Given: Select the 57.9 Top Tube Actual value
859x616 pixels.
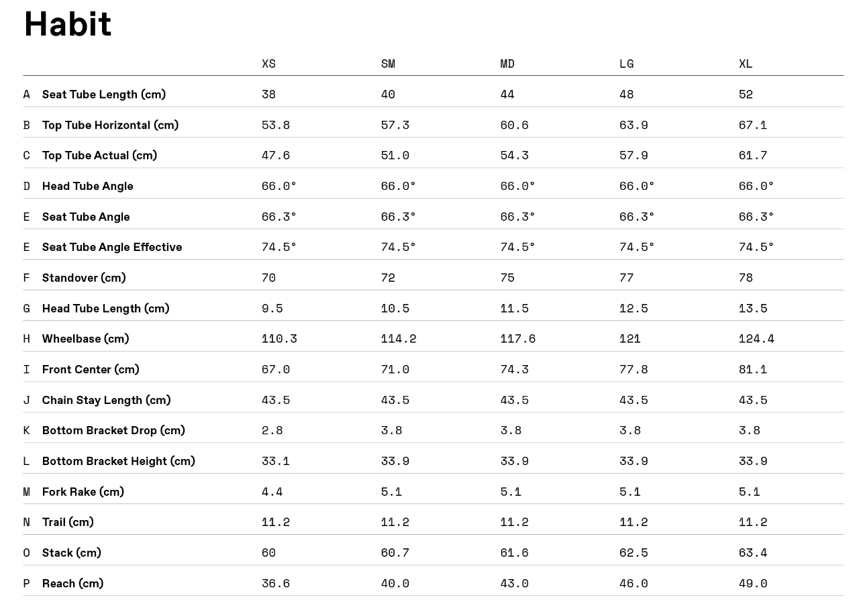Looking at the screenshot, I should pos(633,156).
